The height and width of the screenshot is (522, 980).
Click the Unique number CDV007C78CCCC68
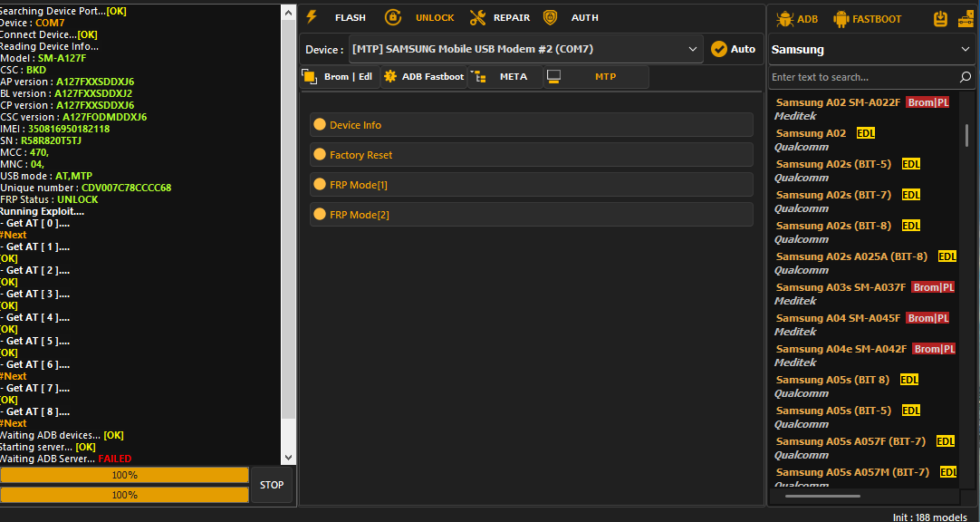[126, 188]
